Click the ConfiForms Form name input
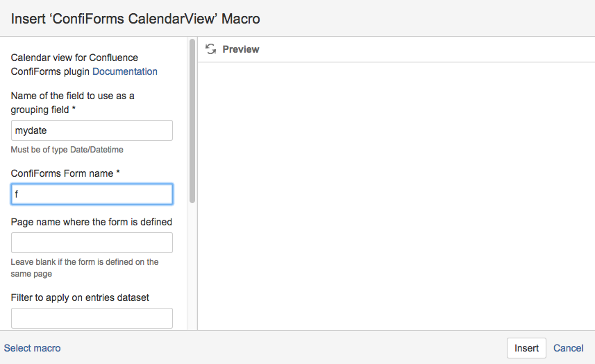This screenshot has height=364, width=595. click(x=92, y=194)
